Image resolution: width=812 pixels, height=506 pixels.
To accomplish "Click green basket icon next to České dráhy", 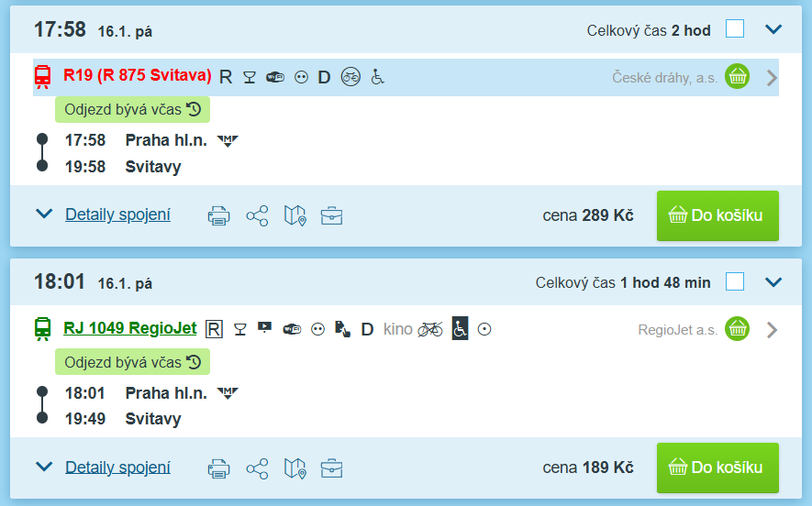I will click(x=737, y=77).
